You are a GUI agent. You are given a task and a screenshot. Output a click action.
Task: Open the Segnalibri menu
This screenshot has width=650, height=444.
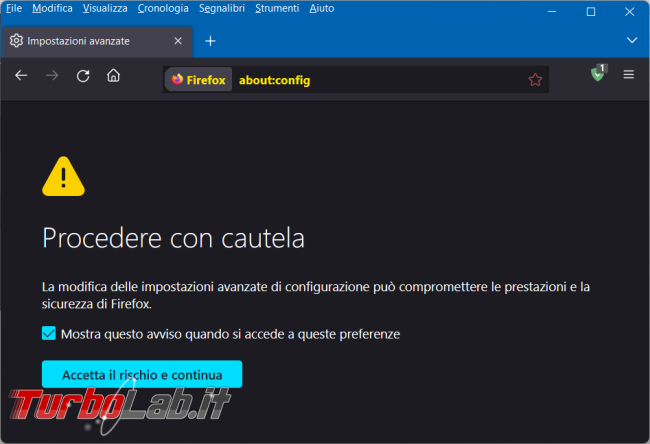pos(222,8)
